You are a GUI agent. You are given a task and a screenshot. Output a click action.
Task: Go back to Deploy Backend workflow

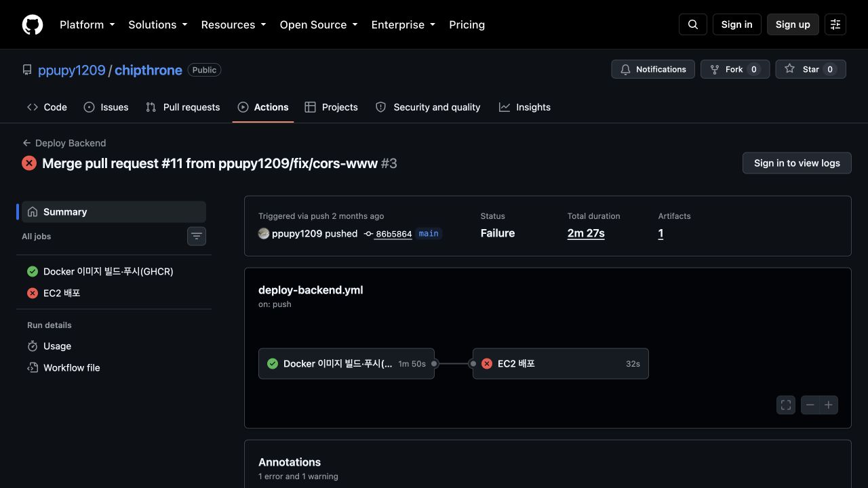tap(64, 143)
